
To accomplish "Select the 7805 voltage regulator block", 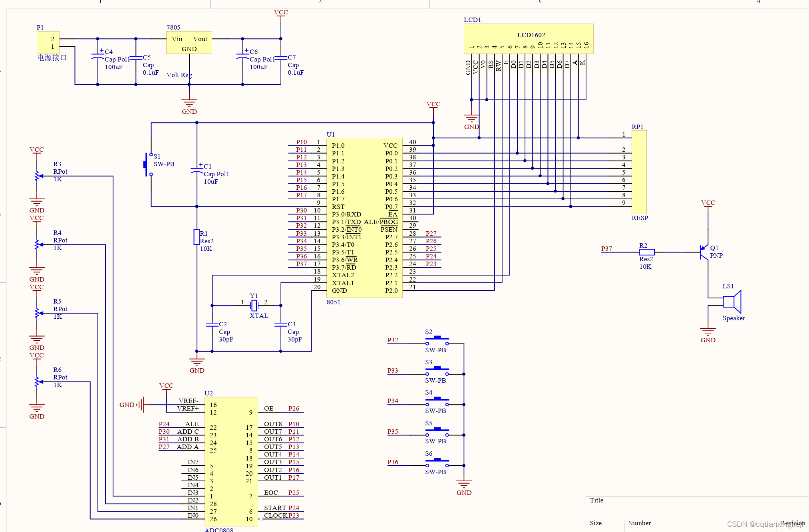I will click(189, 43).
